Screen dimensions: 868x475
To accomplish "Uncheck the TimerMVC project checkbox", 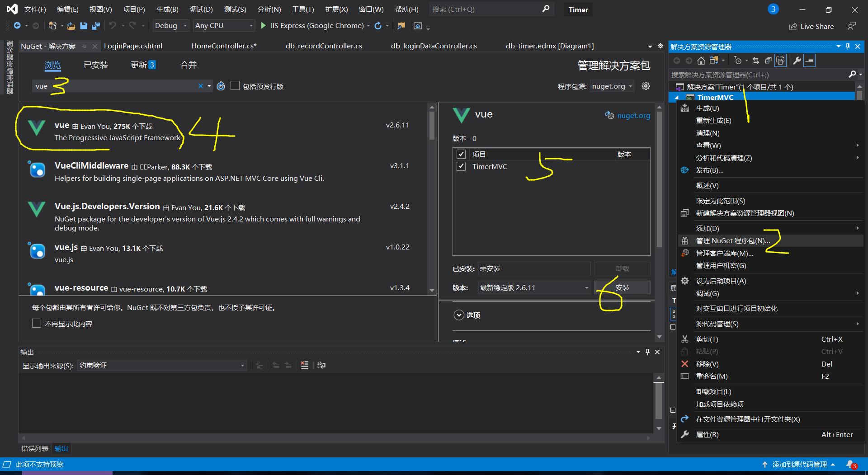I will (x=461, y=166).
